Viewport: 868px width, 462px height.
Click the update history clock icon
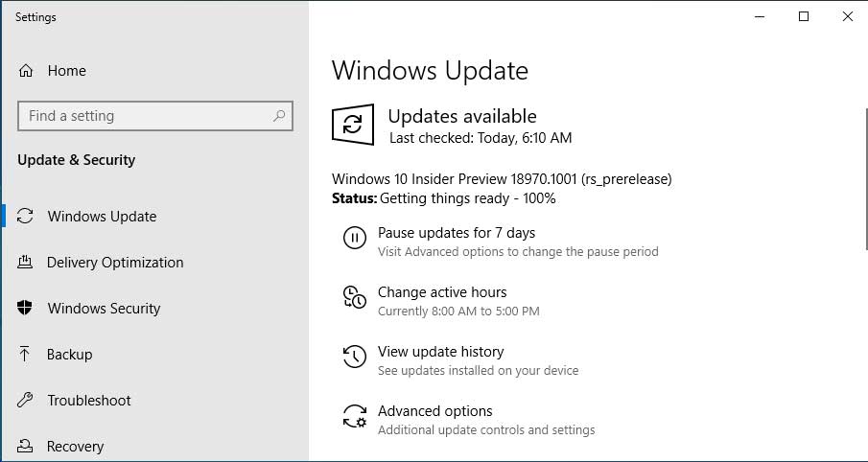354,357
